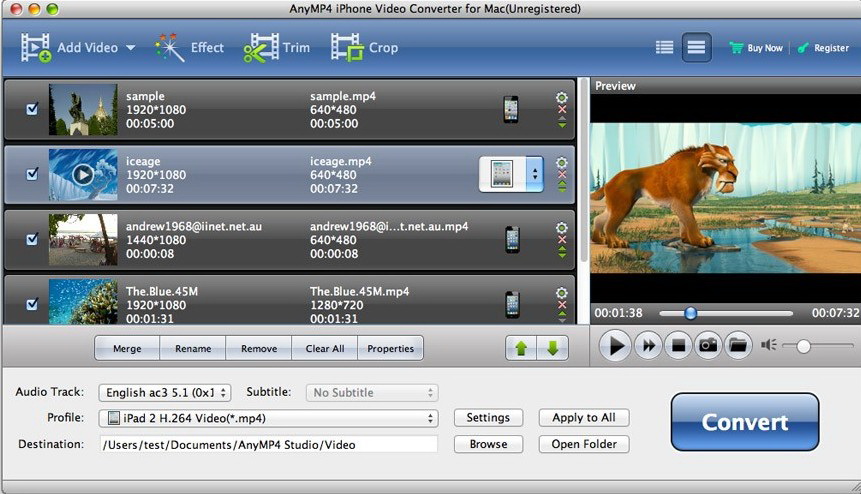Click Apply to All button
Screen dimensions: 861x494
click(x=584, y=418)
